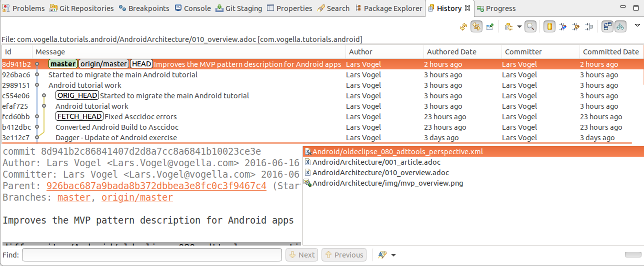This screenshot has height=266, width=644.
Task: Open parent commit 926bac6 hash link
Action: [x=156, y=186]
